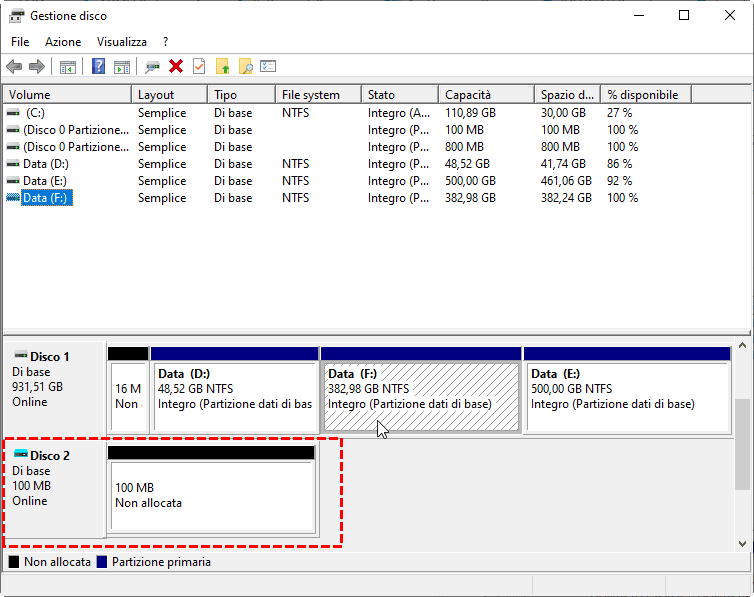
Task: Click the disk pane scrollbar down arrow
Action: [x=742, y=544]
